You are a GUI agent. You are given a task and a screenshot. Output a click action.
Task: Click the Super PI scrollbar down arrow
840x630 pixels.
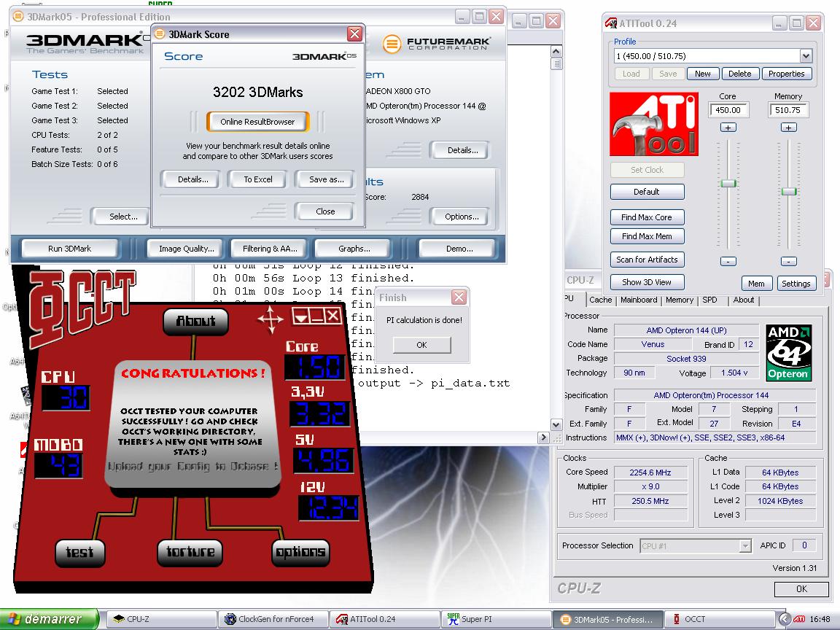click(x=556, y=425)
